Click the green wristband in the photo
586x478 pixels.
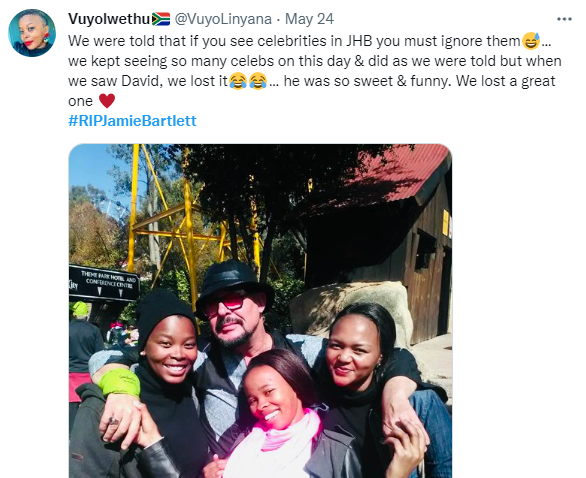(x=120, y=382)
